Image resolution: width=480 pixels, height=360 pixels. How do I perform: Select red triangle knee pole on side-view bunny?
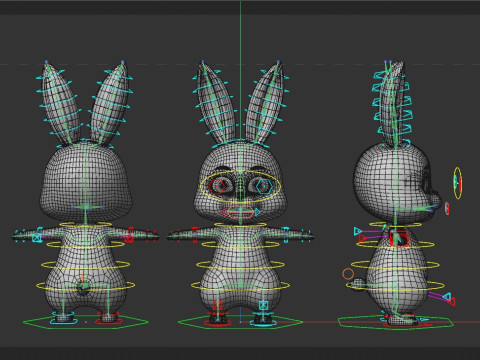(451, 302)
